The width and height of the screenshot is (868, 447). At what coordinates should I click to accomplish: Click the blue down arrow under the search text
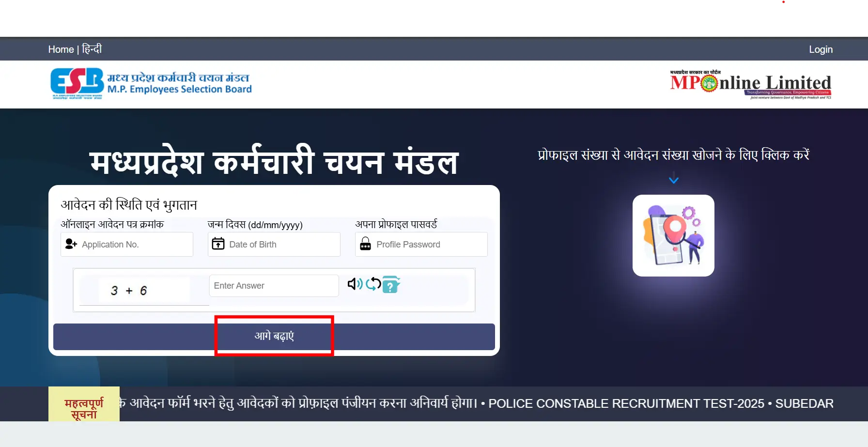674,179
